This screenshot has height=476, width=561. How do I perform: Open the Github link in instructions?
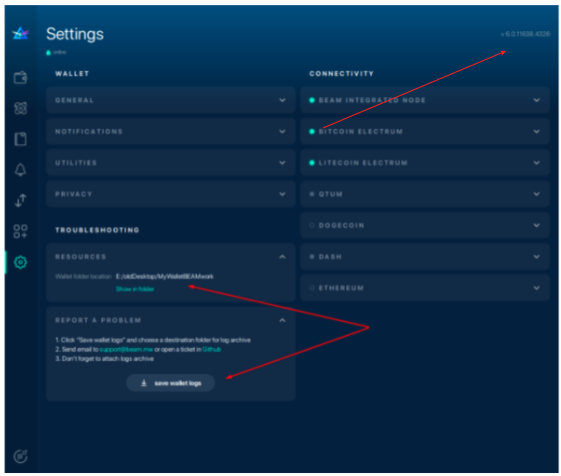212,349
